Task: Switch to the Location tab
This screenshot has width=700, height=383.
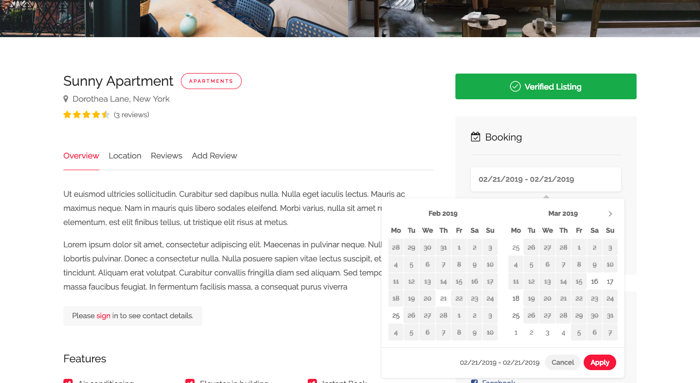Action: pos(125,156)
